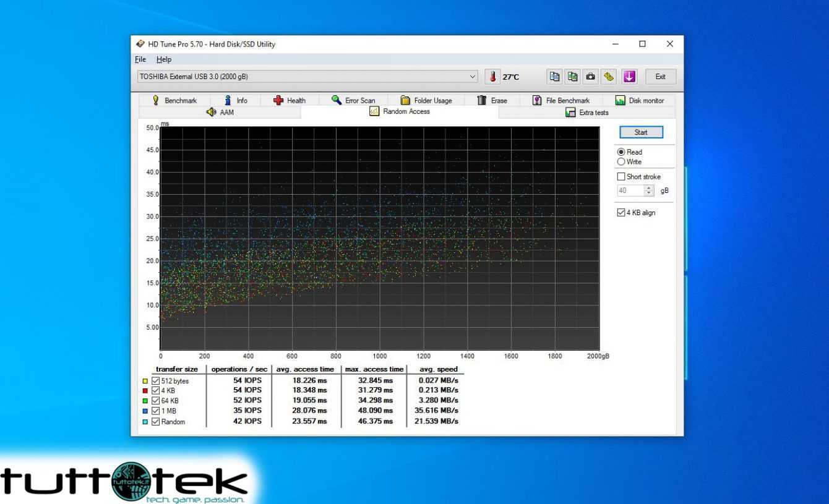Open the File Benchmark tab

click(x=561, y=100)
